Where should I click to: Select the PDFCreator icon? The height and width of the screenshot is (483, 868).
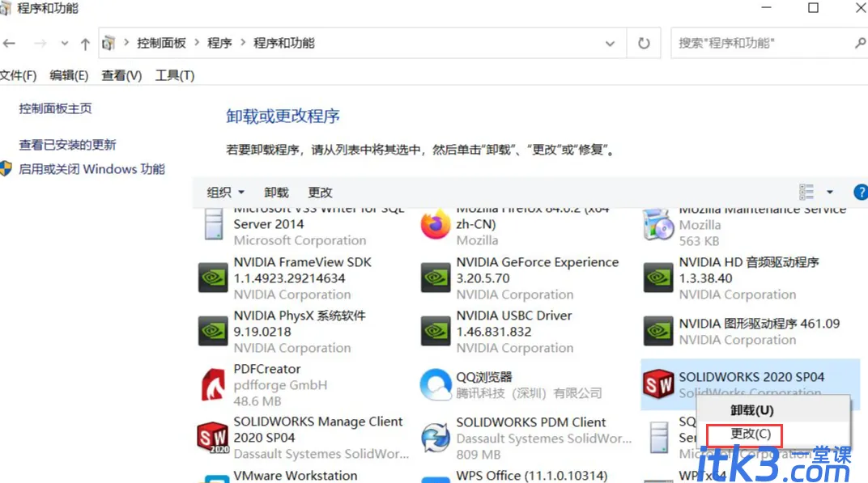[213, 384]
